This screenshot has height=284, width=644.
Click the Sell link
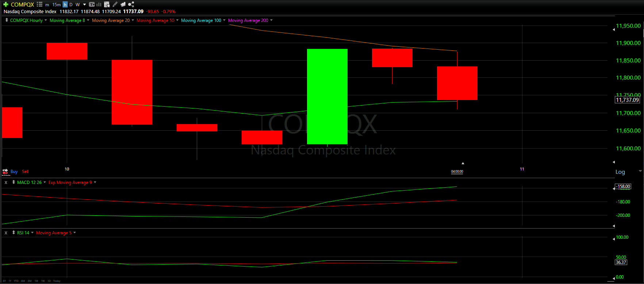pyautogui.click(x=25, y=172)
